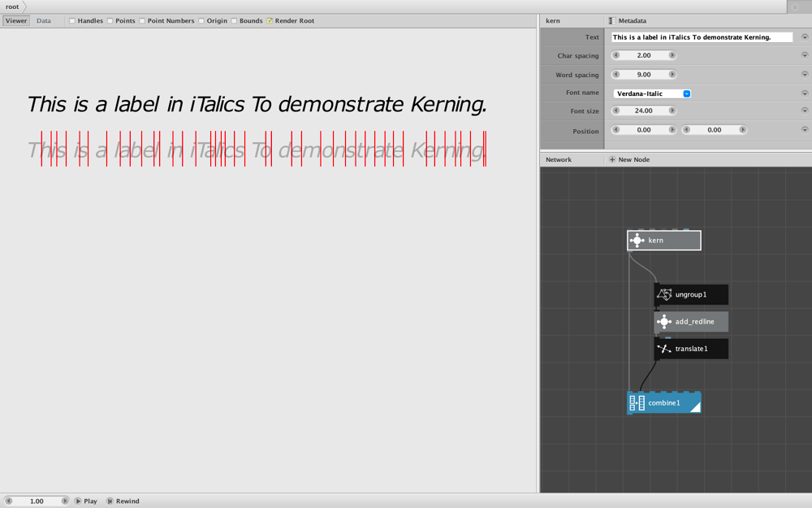
Task: Decrease Position X with left arrow
Action: click(x=615, y=129)
